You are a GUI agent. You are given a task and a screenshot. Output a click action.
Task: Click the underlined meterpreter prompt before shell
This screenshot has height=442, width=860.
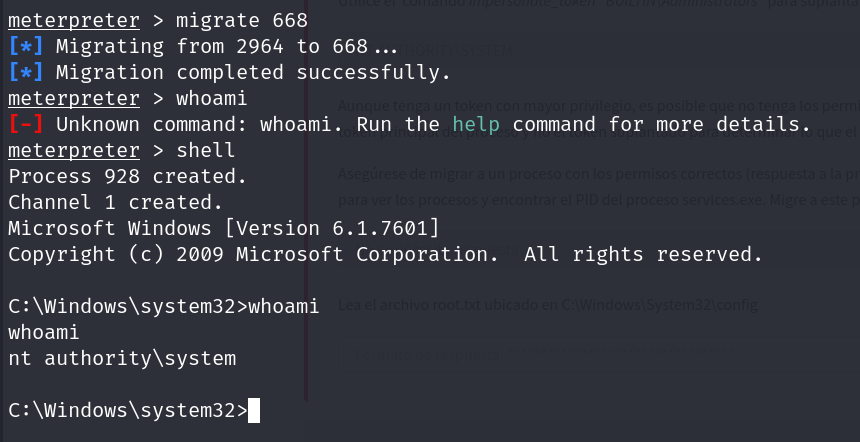tap(74, 150)
